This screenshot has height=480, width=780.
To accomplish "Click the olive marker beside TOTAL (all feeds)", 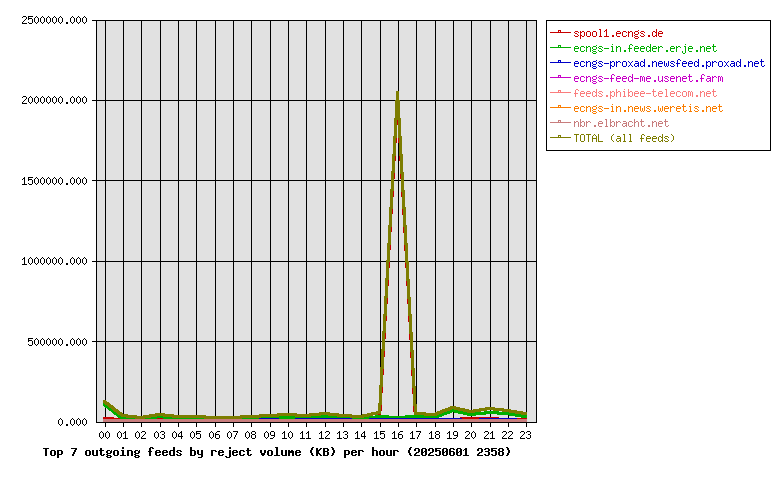I will pos(560,137).
